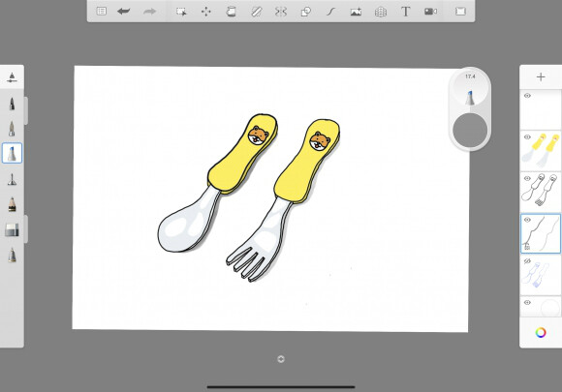
Task: Hide the line-art outline layer
Action: pos(527,178)
